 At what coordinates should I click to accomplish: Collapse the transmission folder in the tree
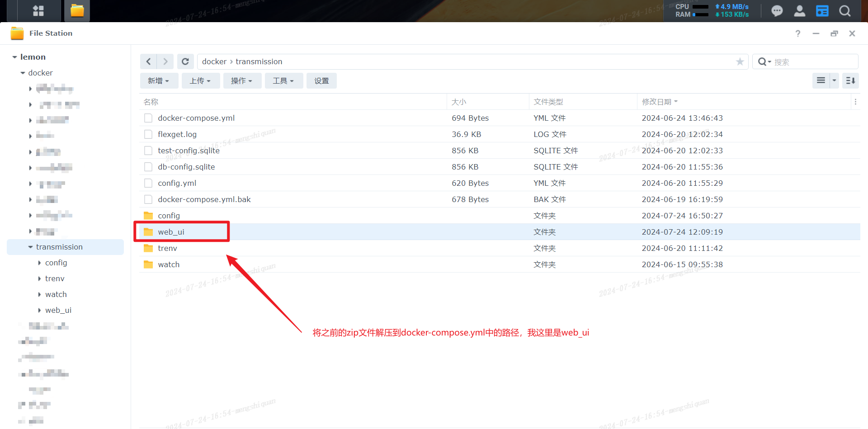30,247
